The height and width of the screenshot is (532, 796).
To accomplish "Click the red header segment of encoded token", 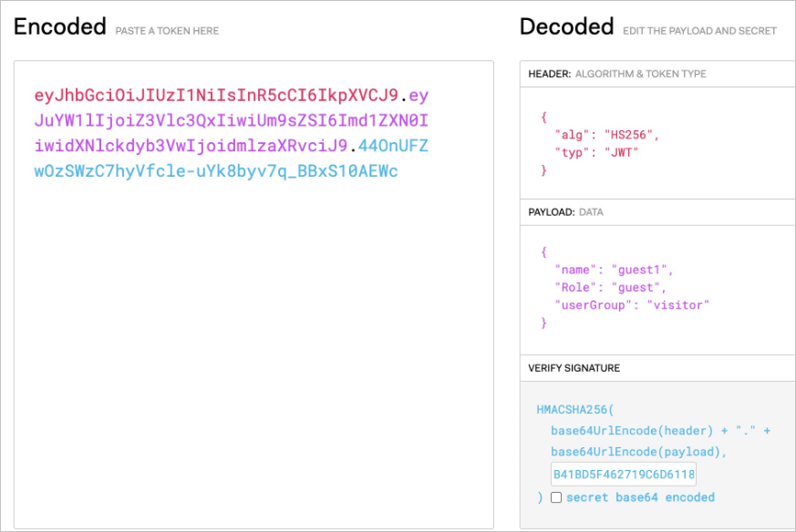I will coord(216,95).
